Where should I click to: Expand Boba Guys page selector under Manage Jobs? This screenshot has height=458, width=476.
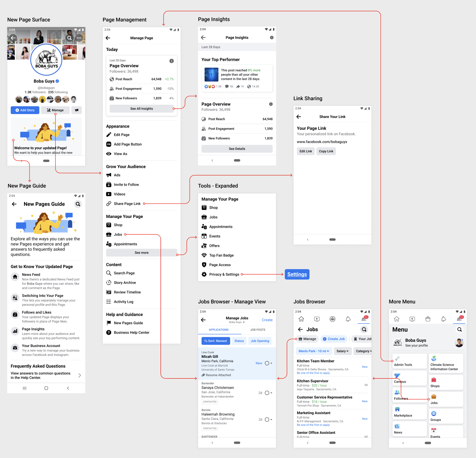237,322
